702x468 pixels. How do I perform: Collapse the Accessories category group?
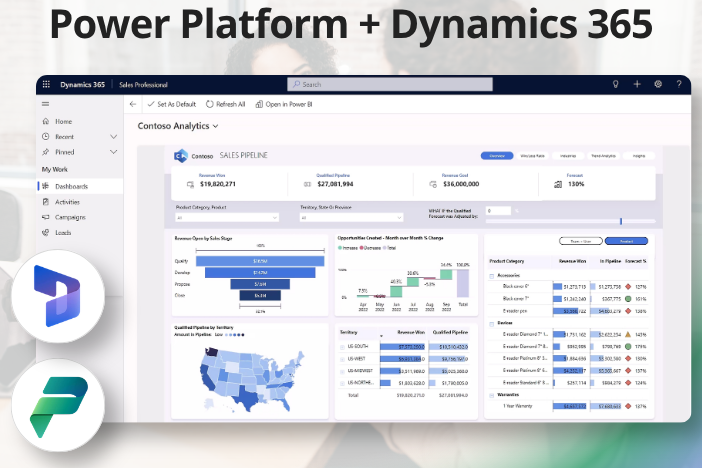(x=491, y=276)
